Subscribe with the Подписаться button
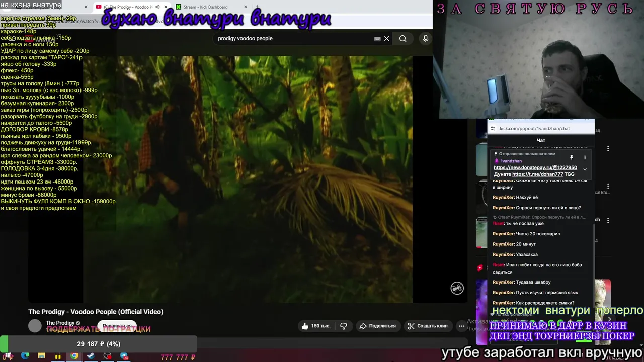The image size is (644, 362). click(117, 326)
